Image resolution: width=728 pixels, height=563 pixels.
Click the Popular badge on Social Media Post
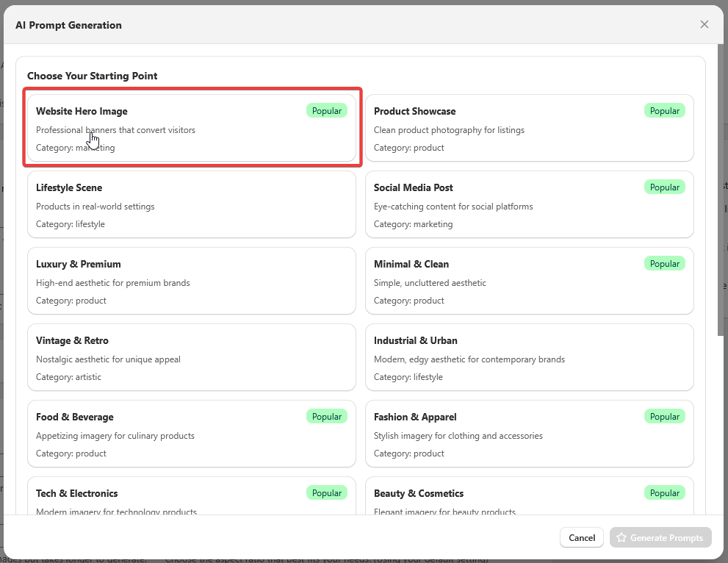tap(664, 187)
